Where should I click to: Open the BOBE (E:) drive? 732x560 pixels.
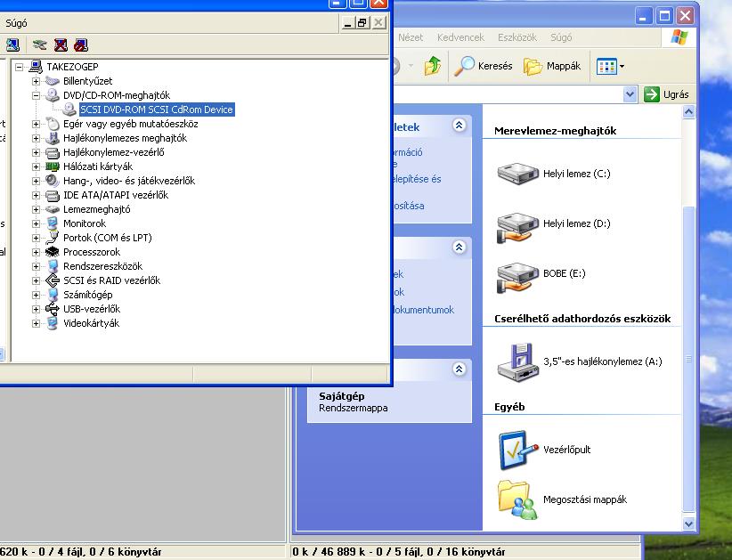click(519, 273)
